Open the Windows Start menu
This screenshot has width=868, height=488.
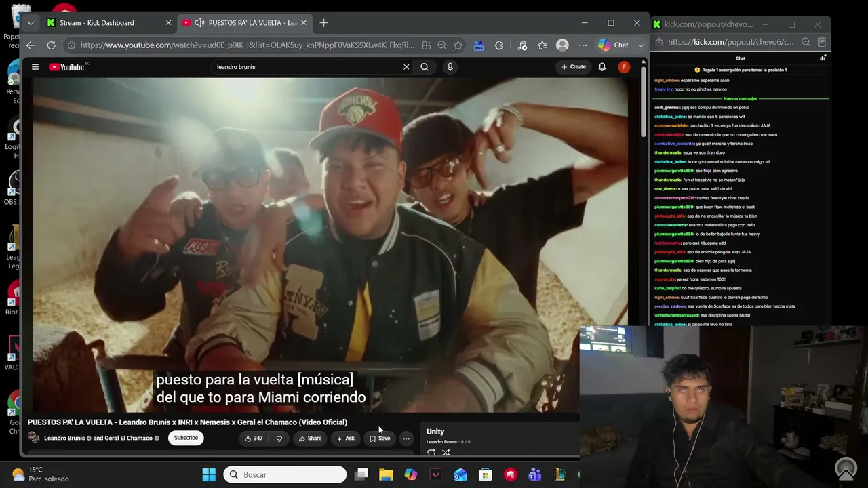(209, 474)
